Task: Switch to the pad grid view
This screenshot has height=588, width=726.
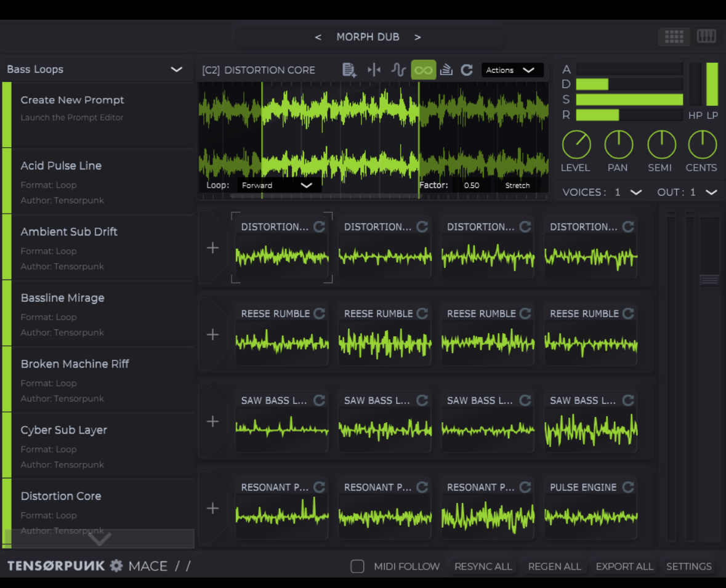Action: [674, 36]
